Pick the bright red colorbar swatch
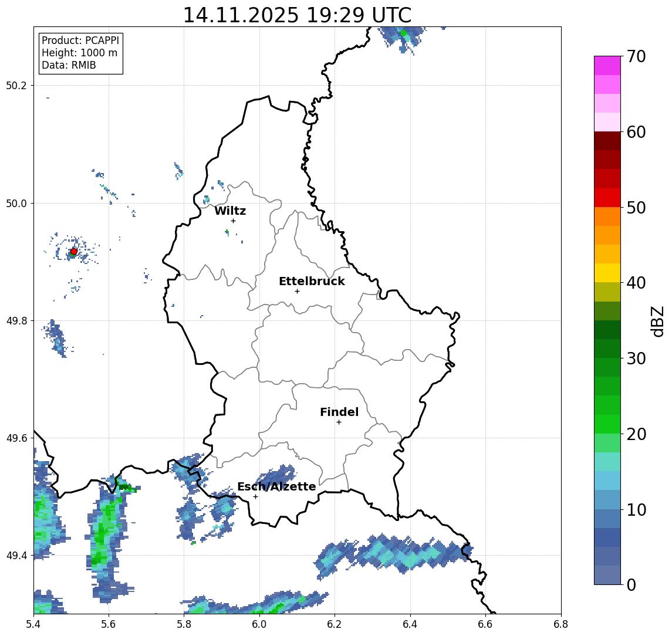 607,198
